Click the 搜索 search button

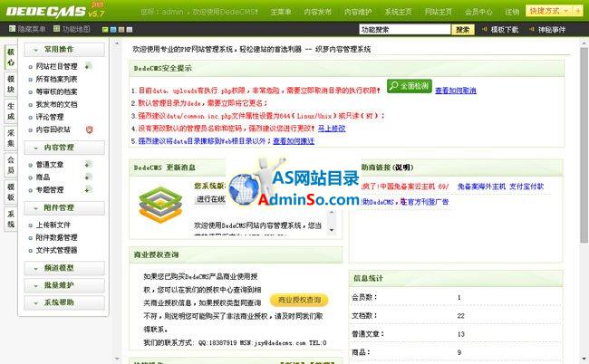pos(463,29)
